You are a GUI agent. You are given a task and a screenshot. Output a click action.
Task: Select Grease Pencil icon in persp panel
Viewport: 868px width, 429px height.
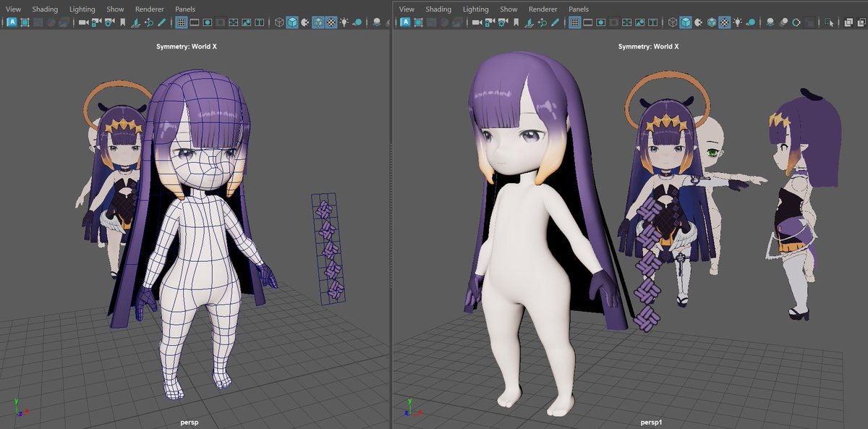point(161,22)
